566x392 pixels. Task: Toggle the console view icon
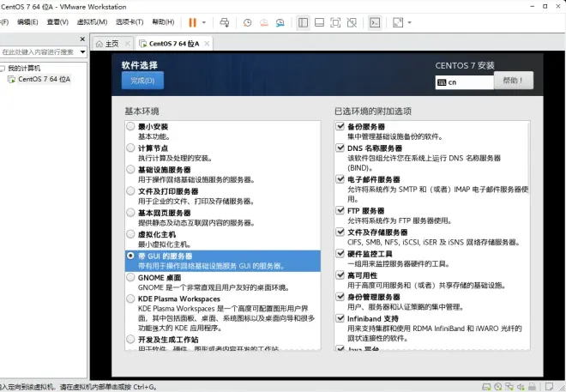375,23
